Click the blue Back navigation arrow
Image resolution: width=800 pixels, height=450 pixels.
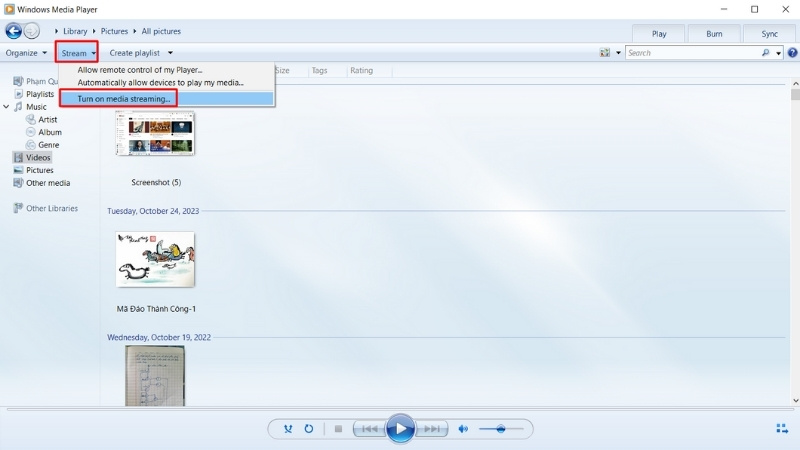14,31
